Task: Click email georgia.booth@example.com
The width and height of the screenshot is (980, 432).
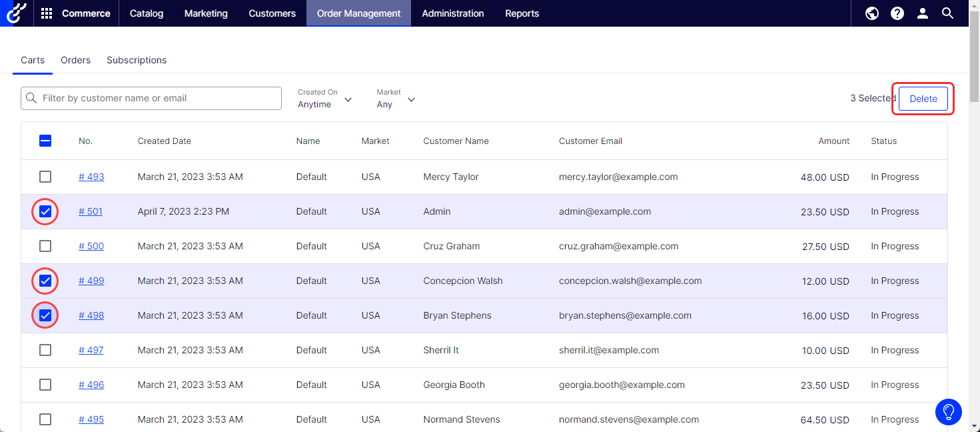Action: click(x=622, y=385)
